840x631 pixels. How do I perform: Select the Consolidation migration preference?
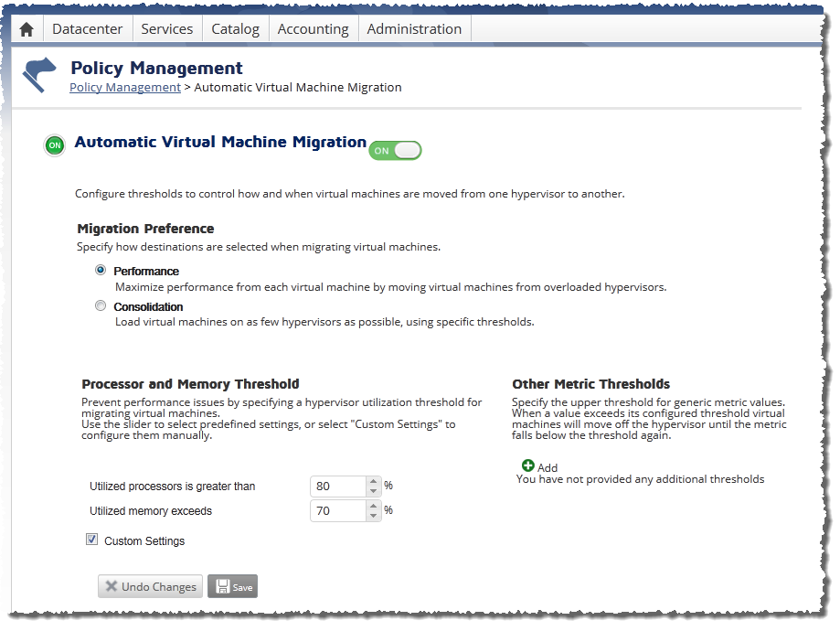coord(101,305)
